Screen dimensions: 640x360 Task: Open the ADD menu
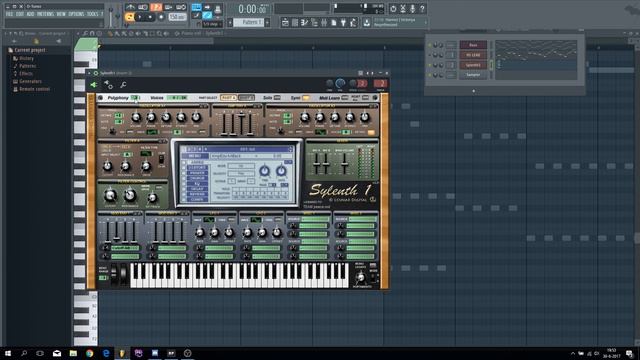pos(30,14)
